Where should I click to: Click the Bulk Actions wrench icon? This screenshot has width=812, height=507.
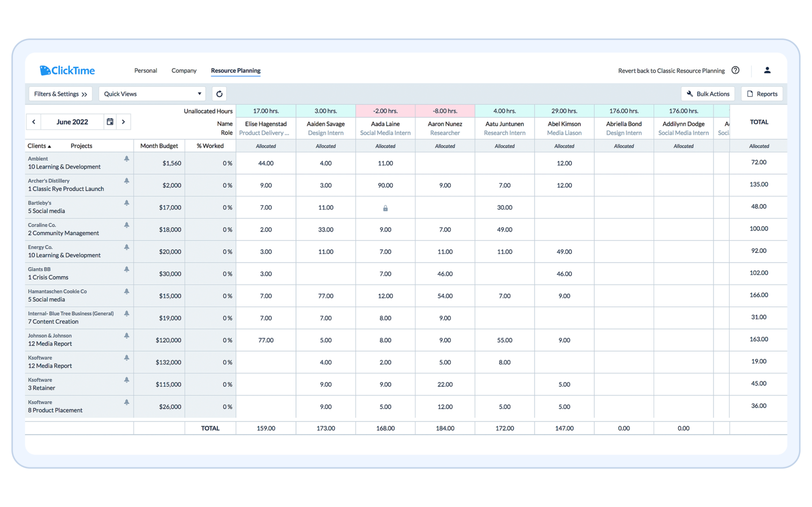point(690,94)
